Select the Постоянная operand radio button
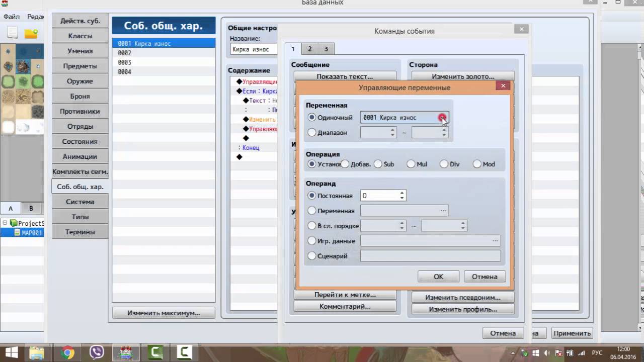The width and height of the screenshot is (644, 362). (312, 196)
